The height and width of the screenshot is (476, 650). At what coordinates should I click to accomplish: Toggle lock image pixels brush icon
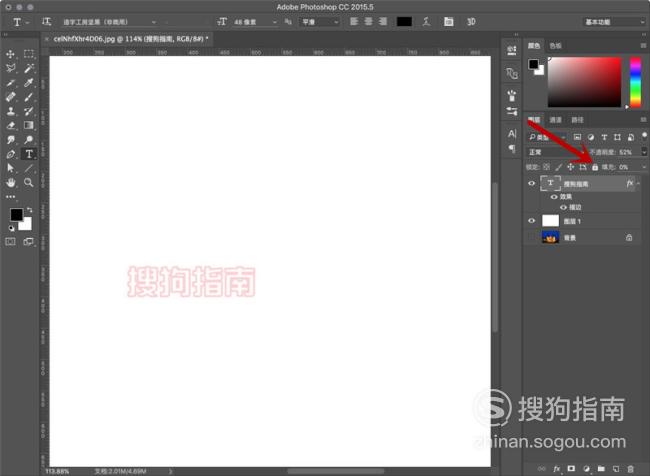pyautogui.click(x=558, y=167)
